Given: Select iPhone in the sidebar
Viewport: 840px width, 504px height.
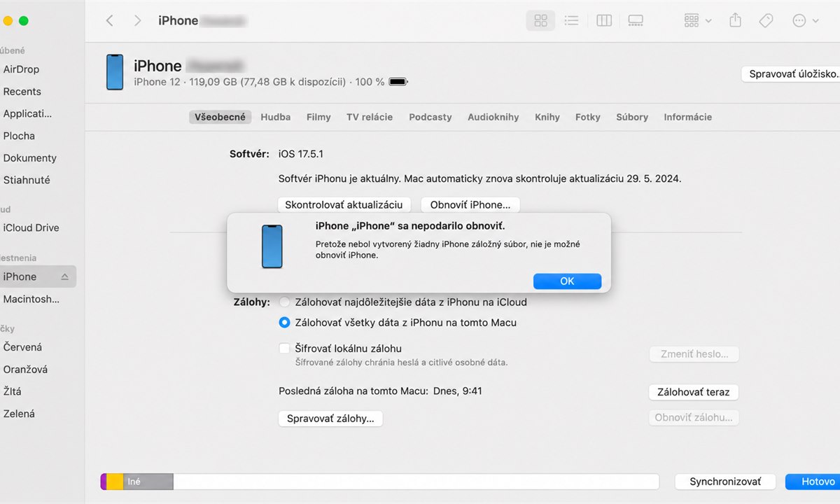Looking at the screenshot, I should point(38,276).
